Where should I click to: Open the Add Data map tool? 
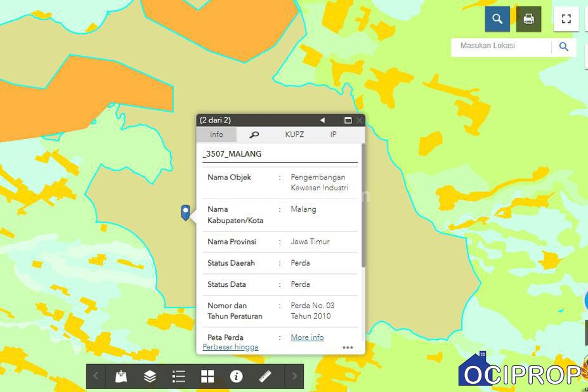(x=121, y=376)
